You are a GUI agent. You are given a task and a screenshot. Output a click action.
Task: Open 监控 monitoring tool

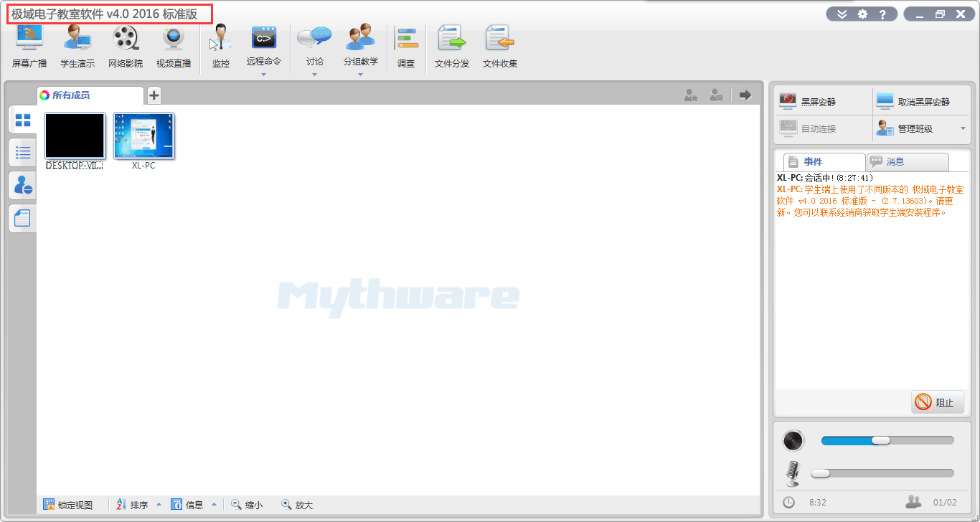[221, 46]
